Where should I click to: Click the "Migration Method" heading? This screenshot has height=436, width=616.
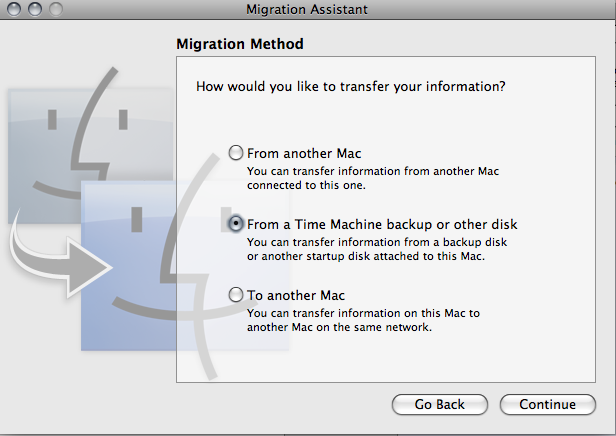[239, 44]
